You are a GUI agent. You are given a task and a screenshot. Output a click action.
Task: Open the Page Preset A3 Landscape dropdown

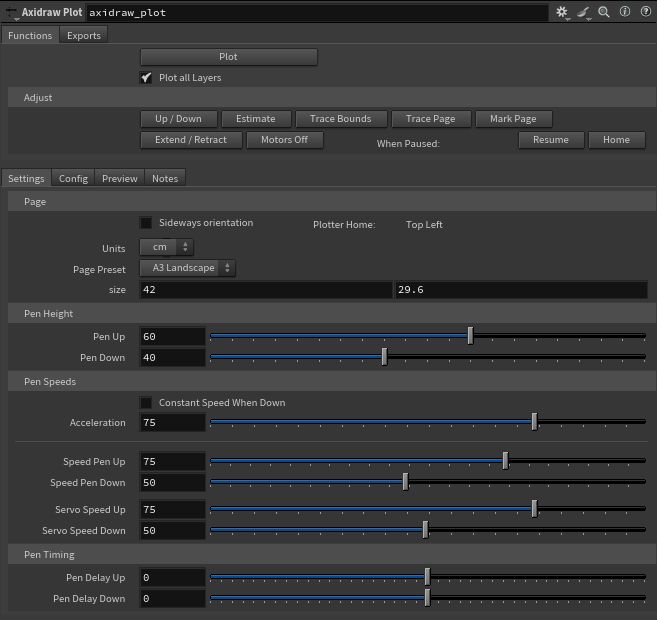pyautogui.click(x=188, y=268)
